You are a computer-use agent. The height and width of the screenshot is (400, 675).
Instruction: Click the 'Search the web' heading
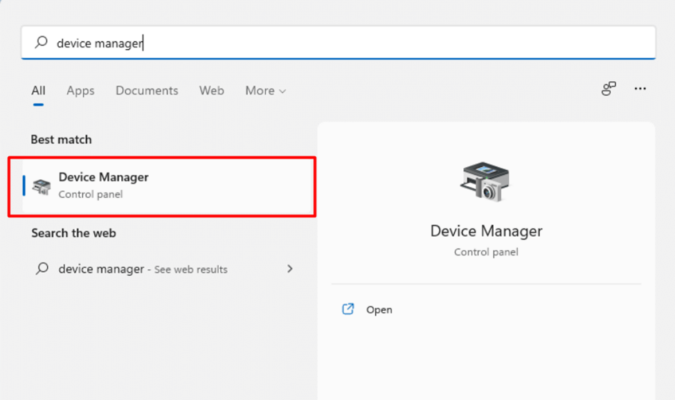(74, 233)
